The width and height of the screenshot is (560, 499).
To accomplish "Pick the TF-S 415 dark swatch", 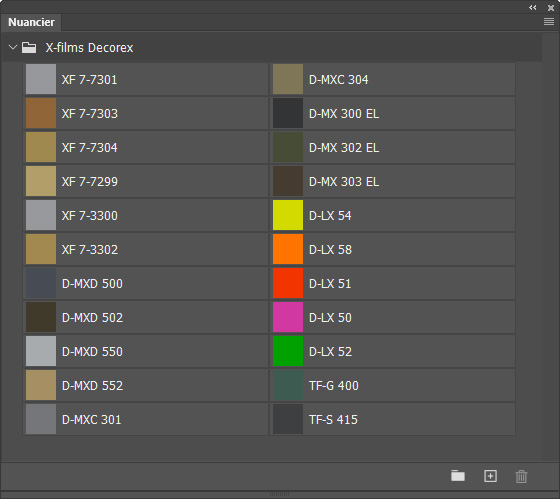I will [288, 419].
